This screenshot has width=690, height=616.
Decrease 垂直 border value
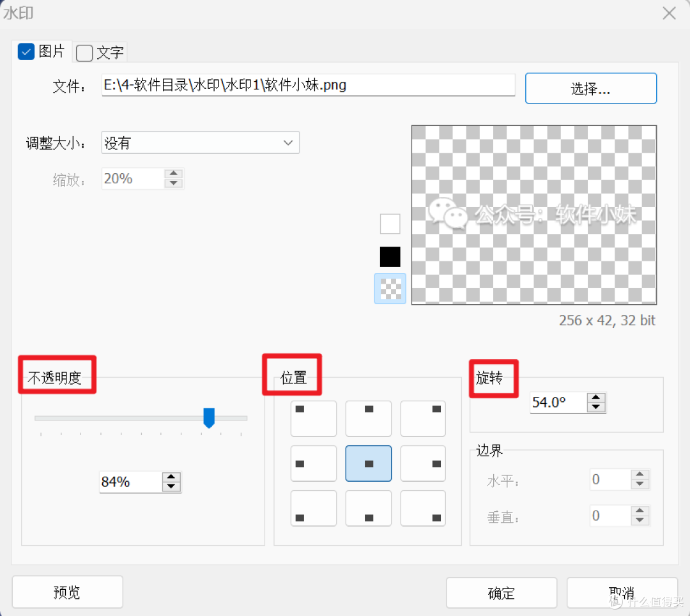click(x=640, y=521)
